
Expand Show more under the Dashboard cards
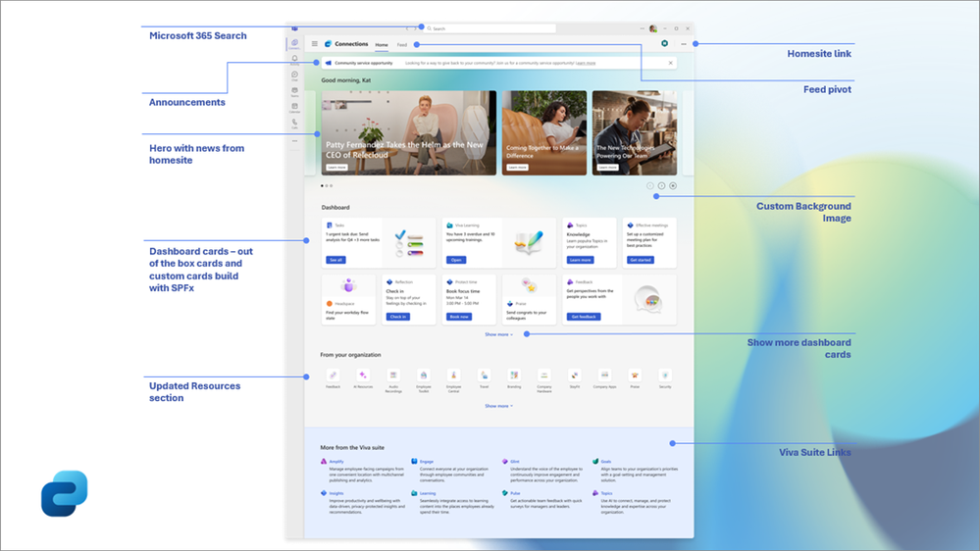498,335
